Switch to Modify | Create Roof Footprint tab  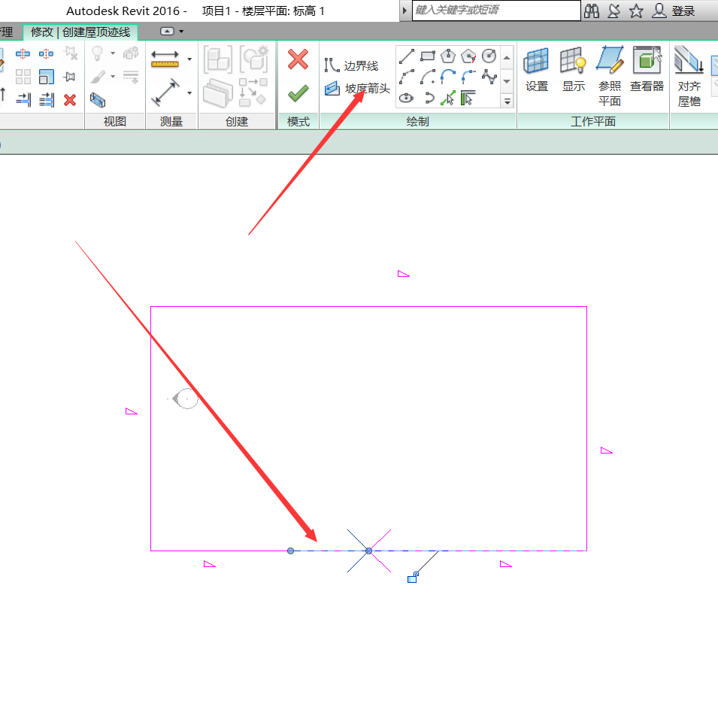[80, 32]
